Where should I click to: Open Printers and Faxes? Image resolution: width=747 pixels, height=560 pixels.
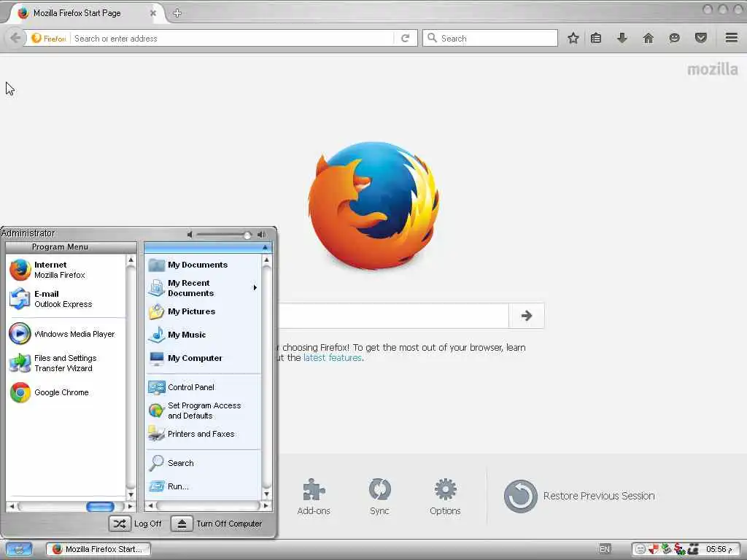point(203,434)
